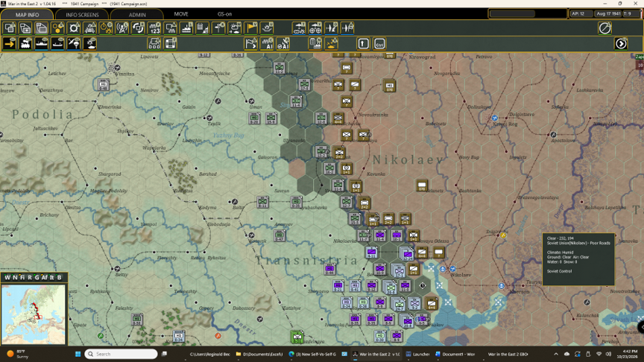Click the Europe minimap

pyautogui.click(x=34, y=314)
